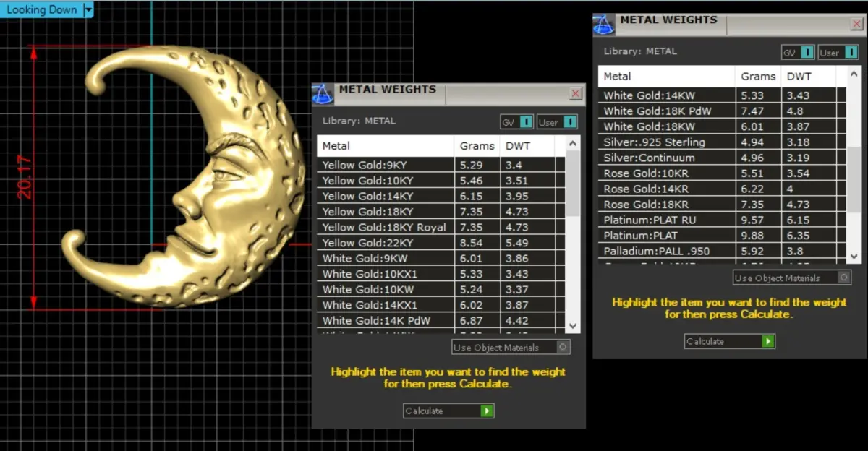
Task: Select White Gold:10KX1 row
Action: (441, 274)
